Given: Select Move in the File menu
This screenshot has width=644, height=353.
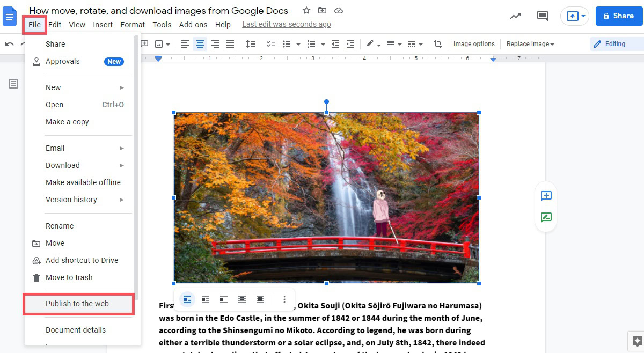Looking at the screenshot, I should point(79,243).
